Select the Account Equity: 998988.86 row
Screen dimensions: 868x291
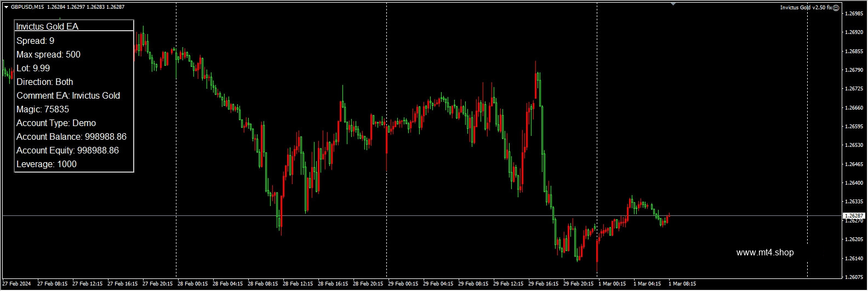click(68, 150)
